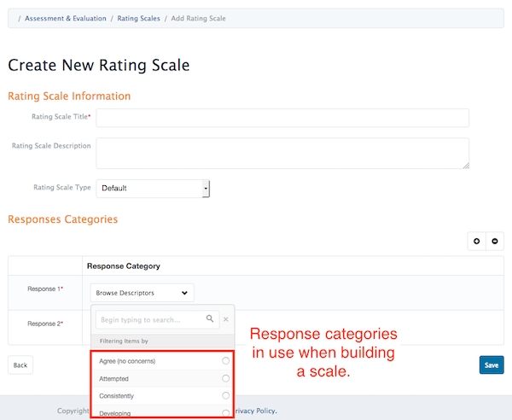
Task: Click the remove response row minus icon
Action: (x=495, y=242)
